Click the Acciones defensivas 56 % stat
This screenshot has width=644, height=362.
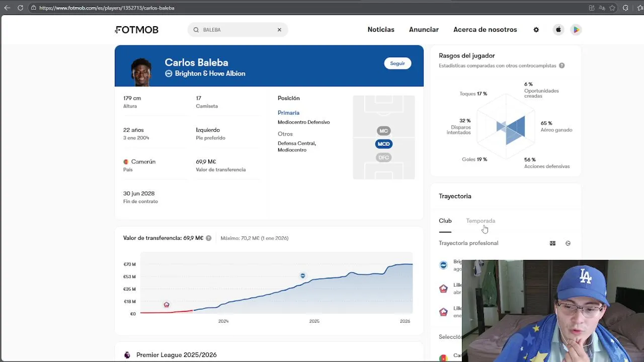point(547,163)
